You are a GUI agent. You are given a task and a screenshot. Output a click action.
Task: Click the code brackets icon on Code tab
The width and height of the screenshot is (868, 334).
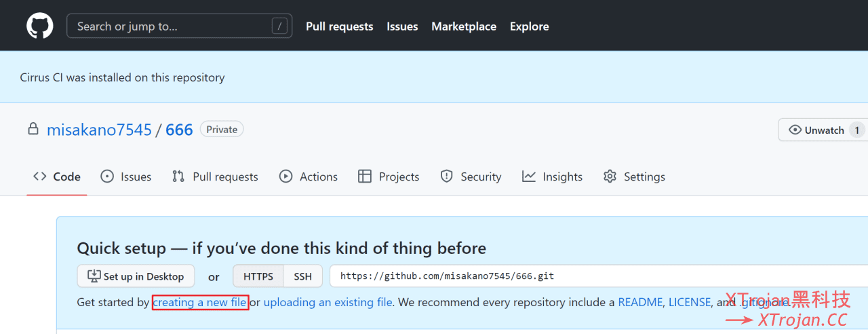point(40,177)
